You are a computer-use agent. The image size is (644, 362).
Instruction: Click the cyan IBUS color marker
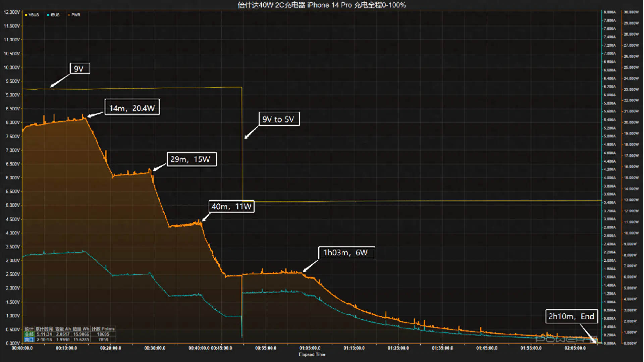pyautogui.click(x=48, y=15)
